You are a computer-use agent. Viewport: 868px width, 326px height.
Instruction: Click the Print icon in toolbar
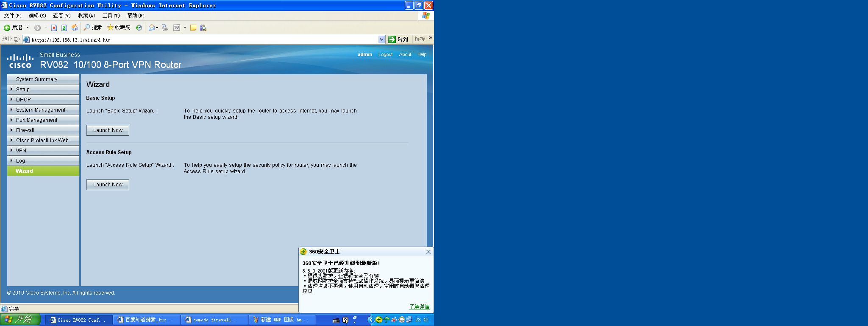pos(165,28)
